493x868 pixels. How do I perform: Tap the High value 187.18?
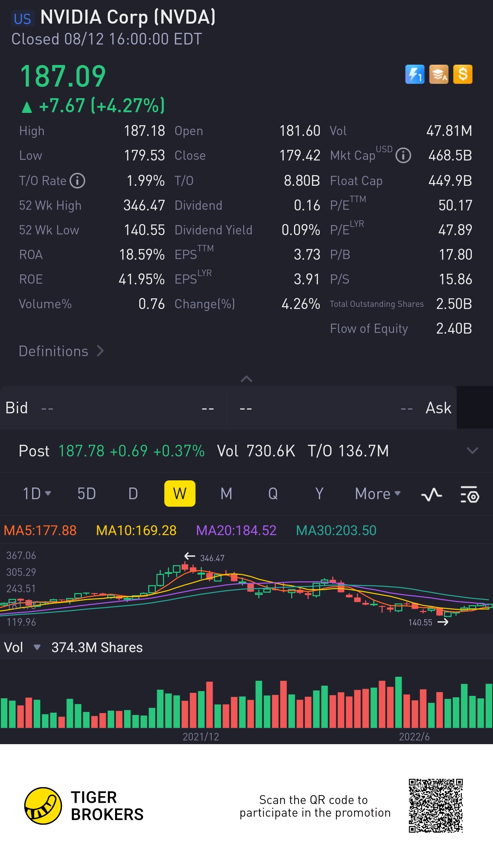[x=144, y=131]
